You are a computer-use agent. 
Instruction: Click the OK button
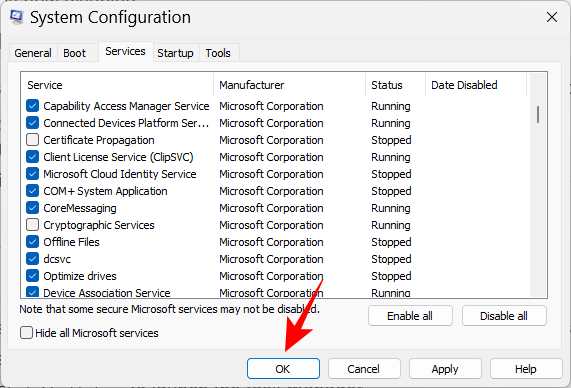(283, 369)
